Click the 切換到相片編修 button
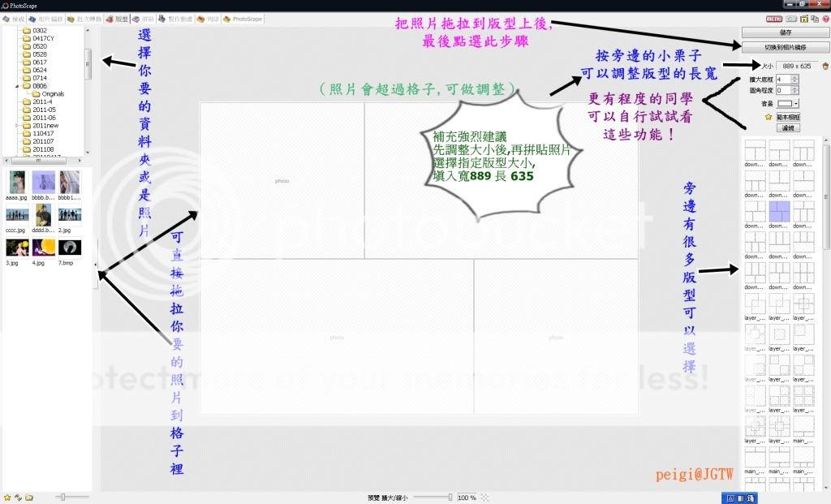 tap(785, 47)
